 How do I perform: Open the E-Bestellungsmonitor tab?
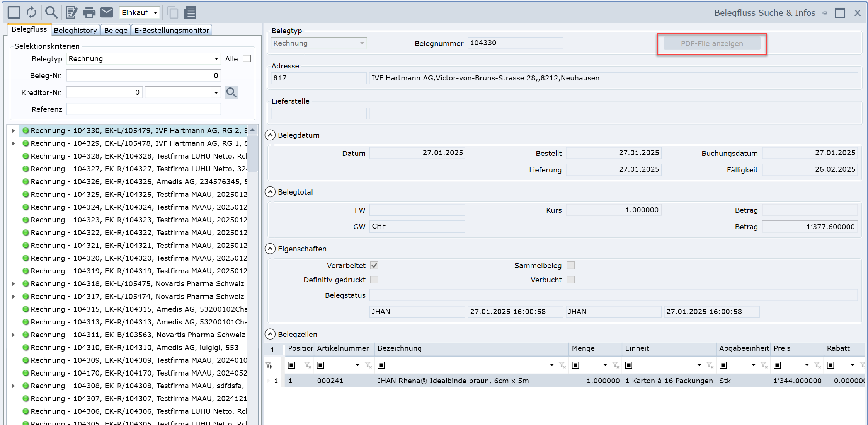tap(172, 30)
